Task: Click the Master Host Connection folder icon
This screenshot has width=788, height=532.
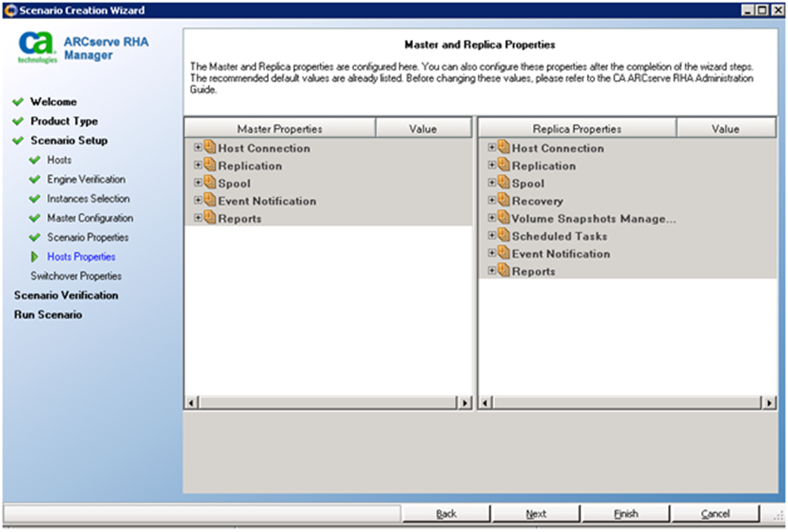Action: 210,147
